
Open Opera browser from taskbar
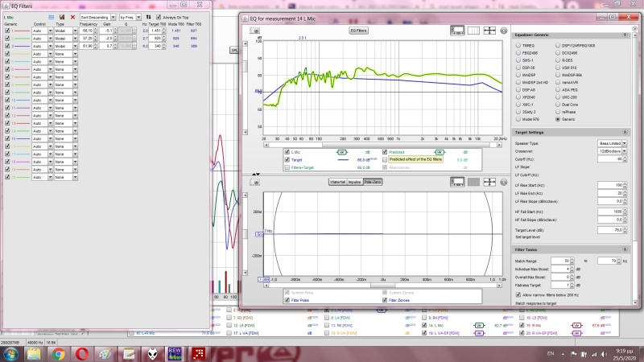(x=82, y=354)
